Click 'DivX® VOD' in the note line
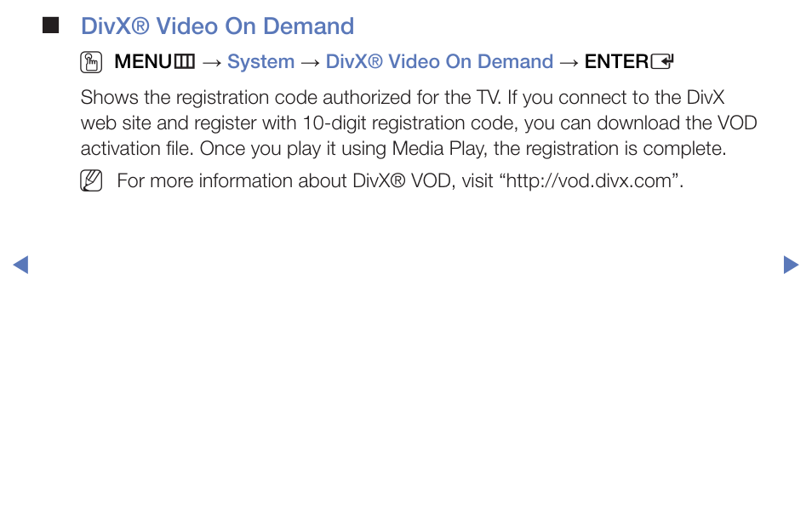This screenshot has height=531, width=812. (402, 180)
